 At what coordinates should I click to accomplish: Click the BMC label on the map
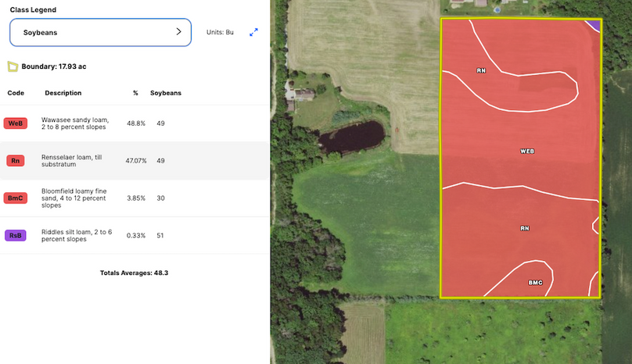point(535,283)
